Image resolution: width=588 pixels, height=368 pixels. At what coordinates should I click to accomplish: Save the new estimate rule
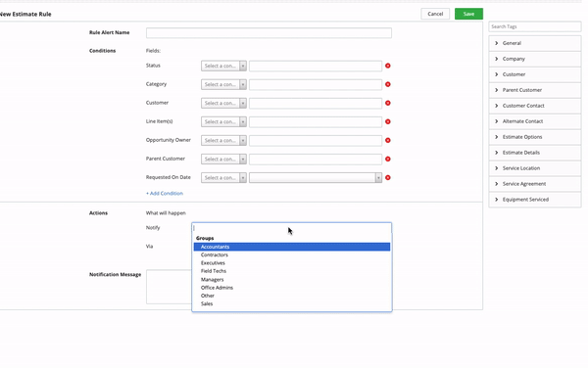[x=468, y=14]
